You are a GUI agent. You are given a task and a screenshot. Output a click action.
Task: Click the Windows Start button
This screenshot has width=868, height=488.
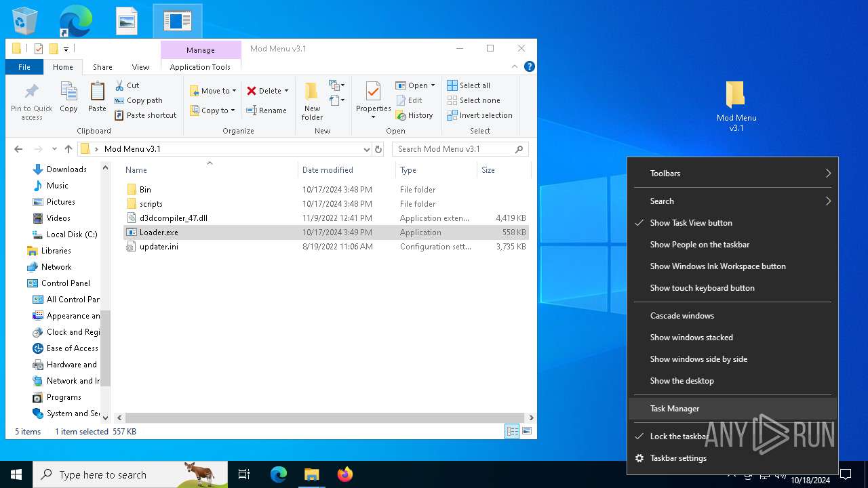[16, 474]
